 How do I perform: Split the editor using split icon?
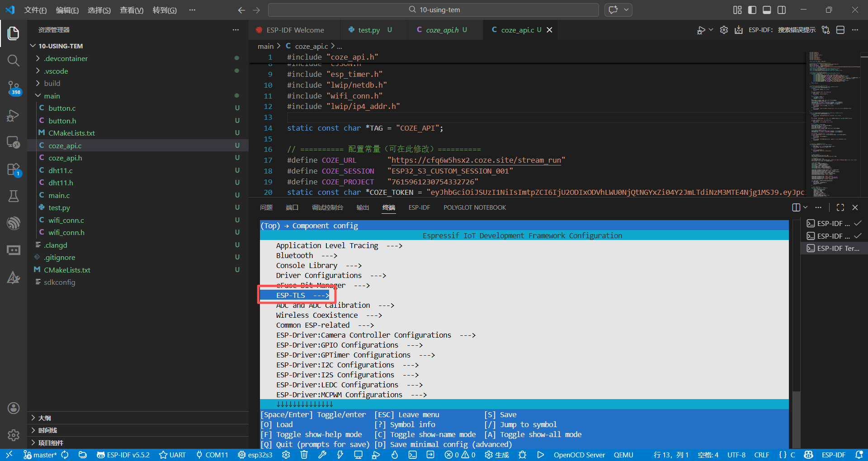(x=840, y=30)
